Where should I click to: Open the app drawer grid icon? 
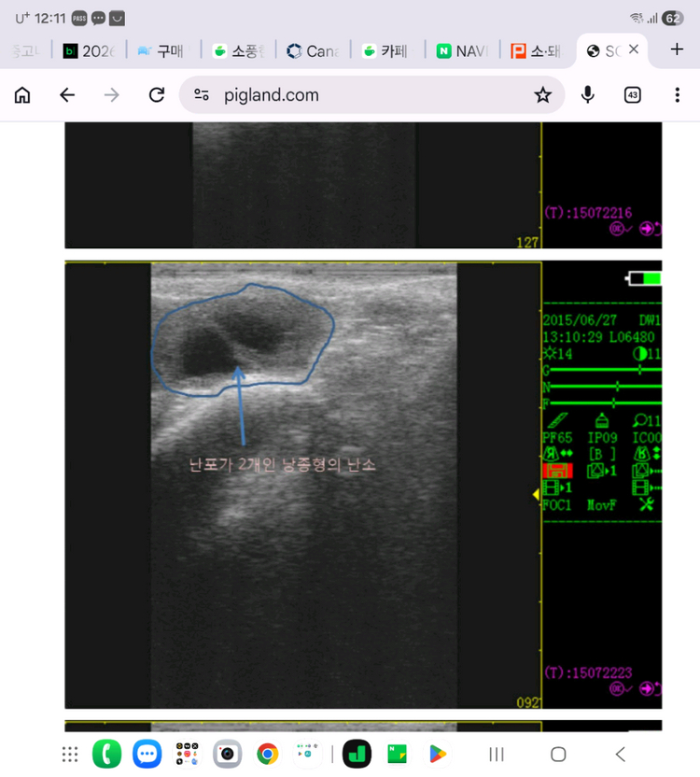[69, 754]
